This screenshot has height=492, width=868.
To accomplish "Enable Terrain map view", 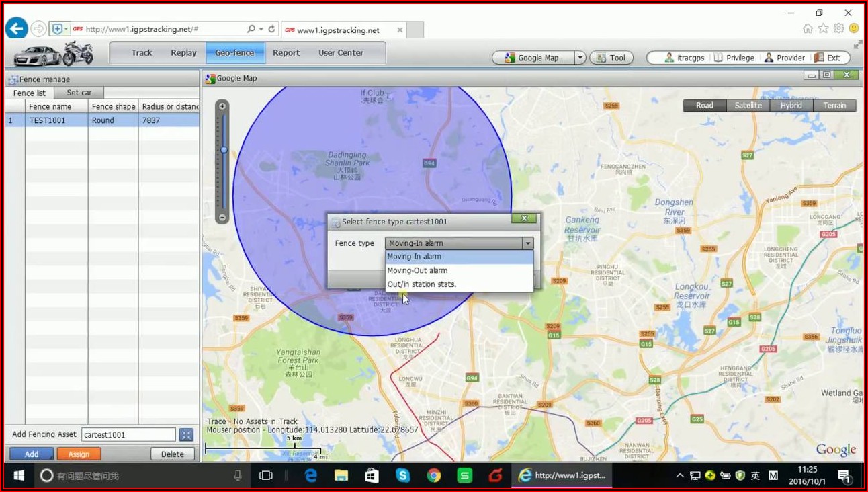I will click(x=834, y=106).
